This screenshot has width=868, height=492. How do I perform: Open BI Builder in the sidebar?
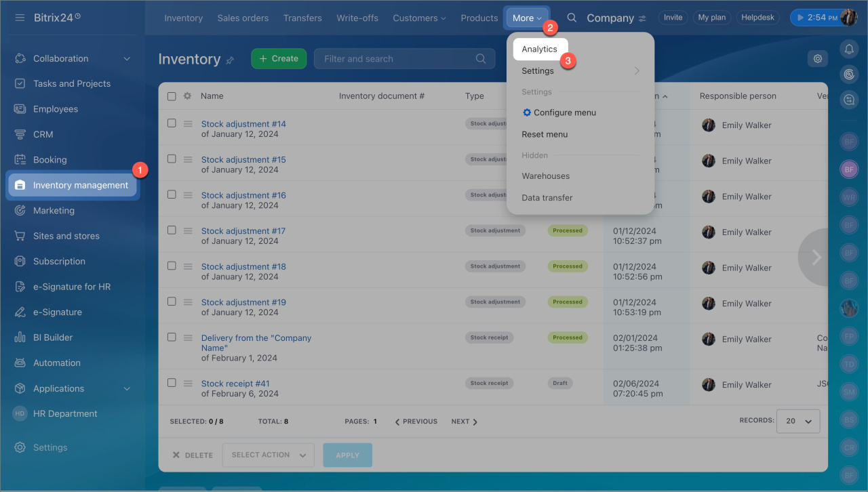coord(52,337)
